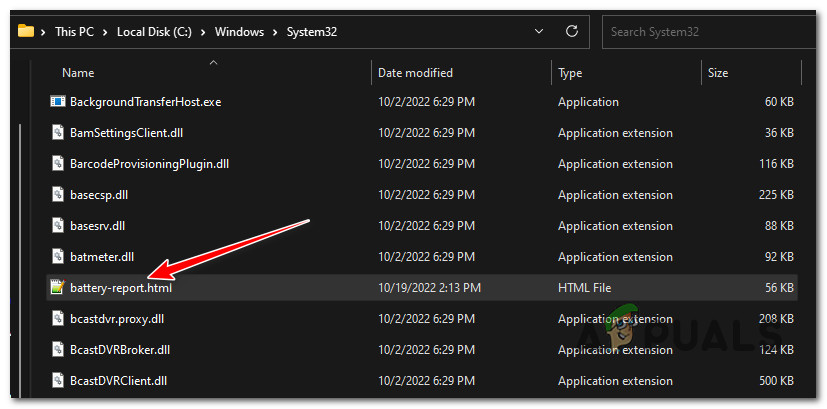Viewport: 827px width, 409px height.
Task: Click the Application extension type of batmeter.dll
Action: (x=615, y=258)
